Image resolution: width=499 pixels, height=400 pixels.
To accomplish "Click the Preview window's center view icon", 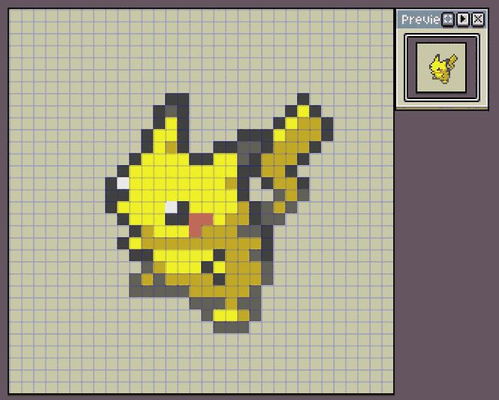I will coord(448,19).
